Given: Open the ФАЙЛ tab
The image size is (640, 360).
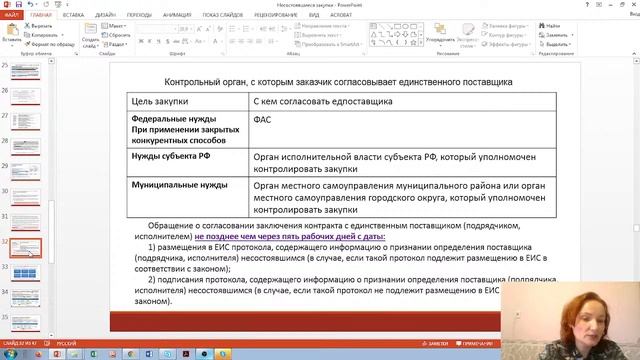Looking at the screenshot, I should coord(11,15).
